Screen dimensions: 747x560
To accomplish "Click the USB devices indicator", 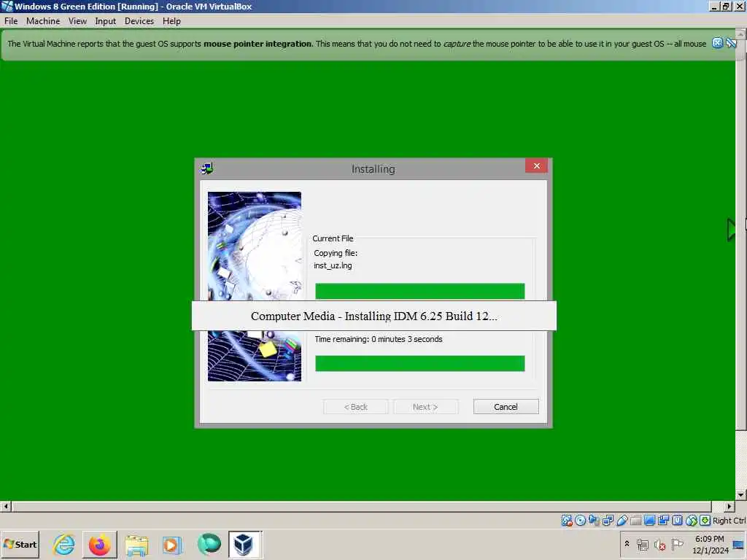I will click(x=622, y=521).
